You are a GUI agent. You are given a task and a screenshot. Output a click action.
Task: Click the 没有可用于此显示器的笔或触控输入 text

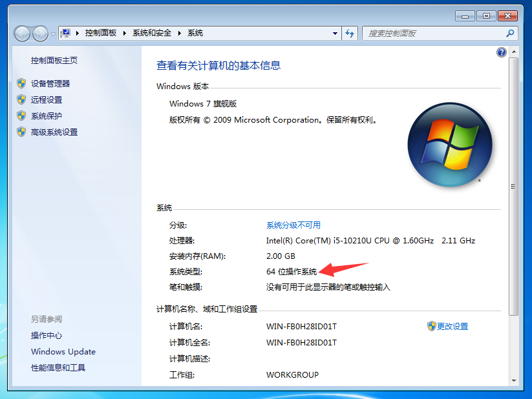[328, 287]
